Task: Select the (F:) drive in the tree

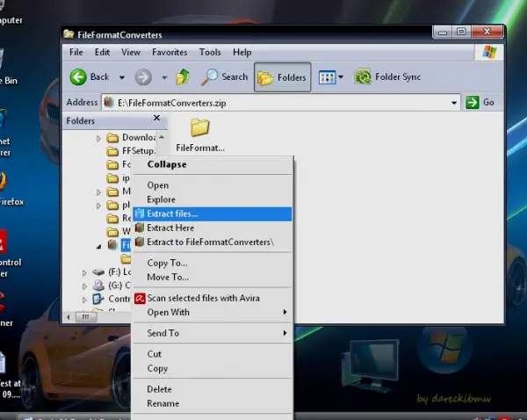Action: (112, 272)
